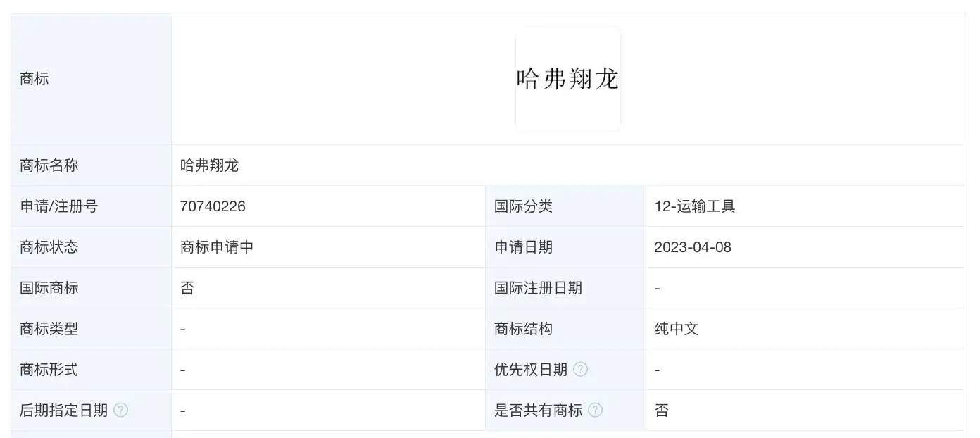
Task: Click the 国际分类 field label
Action: [523, 206]
